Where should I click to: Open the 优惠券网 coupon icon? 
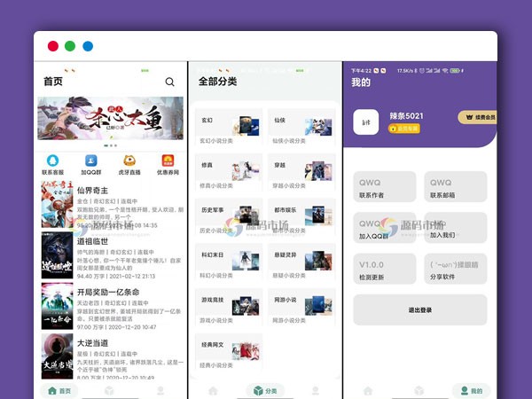(168, 160)
